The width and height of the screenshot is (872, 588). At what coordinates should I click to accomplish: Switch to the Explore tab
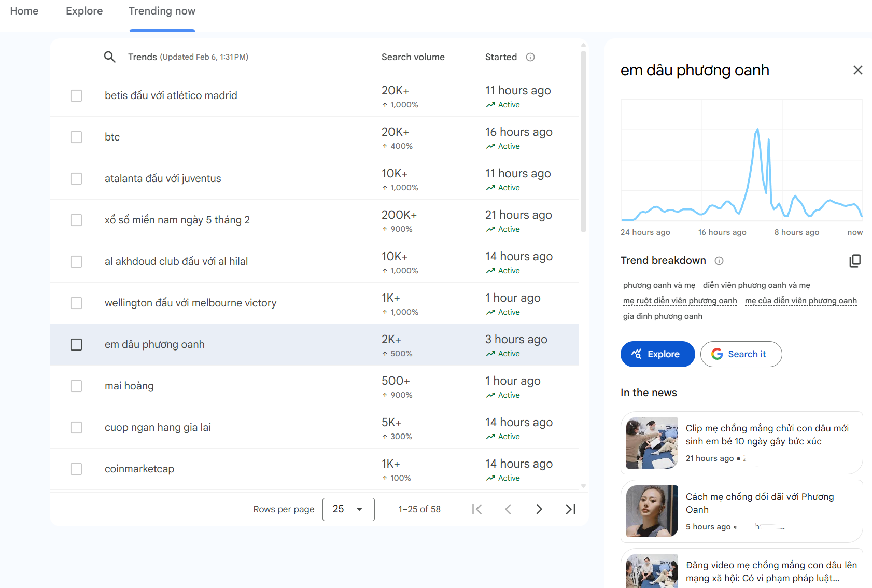pyautogui.click(x=83, y=11)
